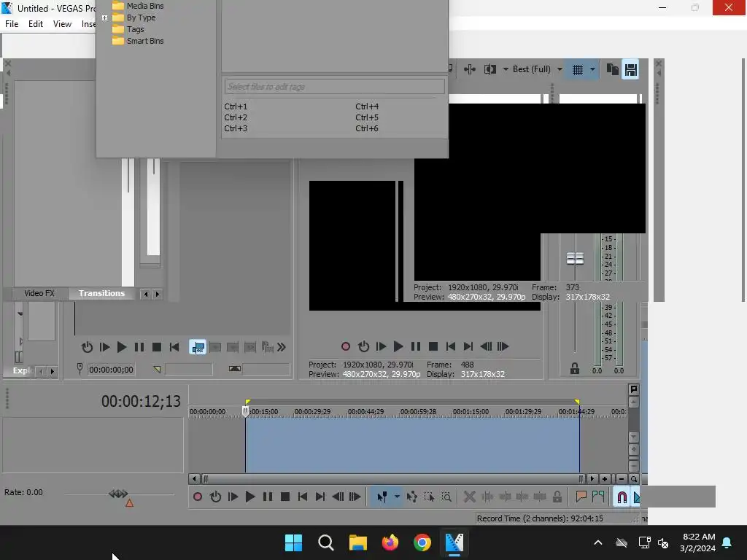
Task: Click the timeline playhead at 00:00:12;13
Action: pos(245,411)
